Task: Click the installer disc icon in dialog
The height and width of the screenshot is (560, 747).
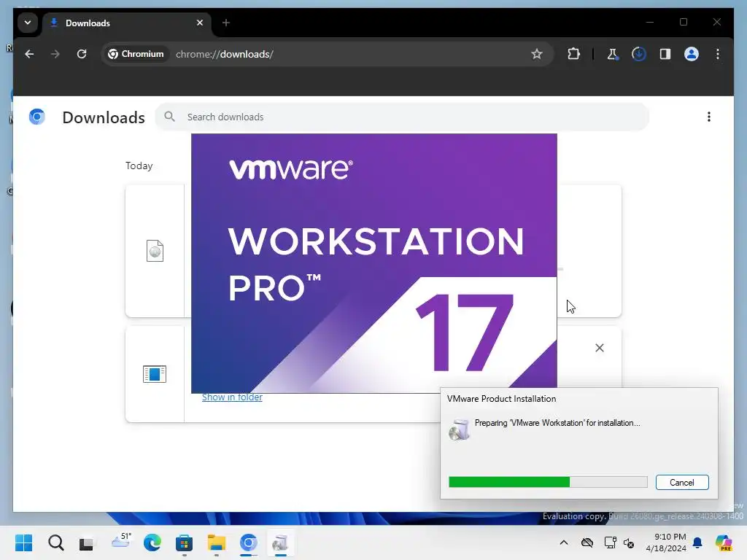Action: [459, 429]
